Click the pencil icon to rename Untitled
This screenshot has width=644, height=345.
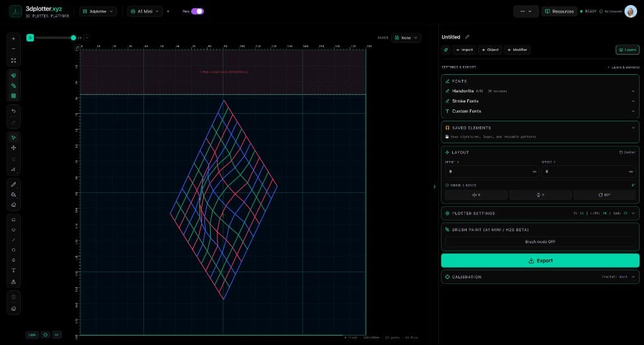467,37
